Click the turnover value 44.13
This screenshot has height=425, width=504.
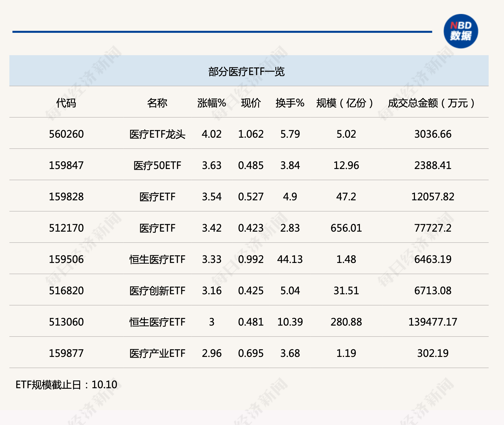290,259
